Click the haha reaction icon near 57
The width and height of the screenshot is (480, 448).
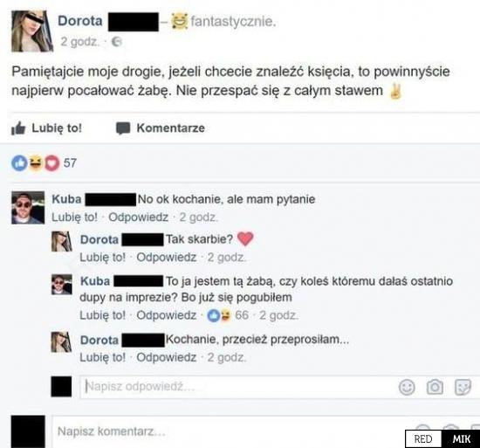click(x=36, y=162)
